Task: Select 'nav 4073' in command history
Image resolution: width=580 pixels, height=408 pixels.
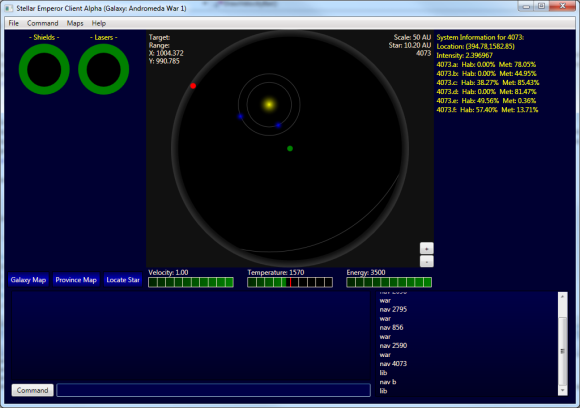Action: pyautogui.click(x=393, y=364)
